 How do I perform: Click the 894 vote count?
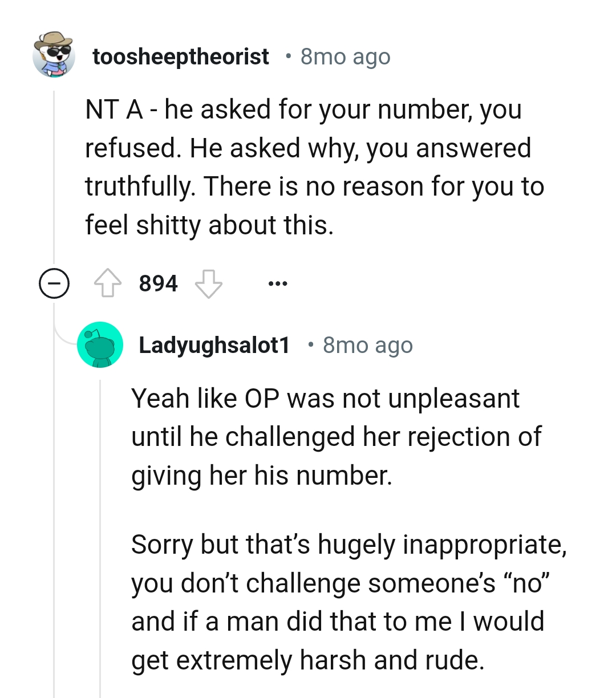pos(157,282)
